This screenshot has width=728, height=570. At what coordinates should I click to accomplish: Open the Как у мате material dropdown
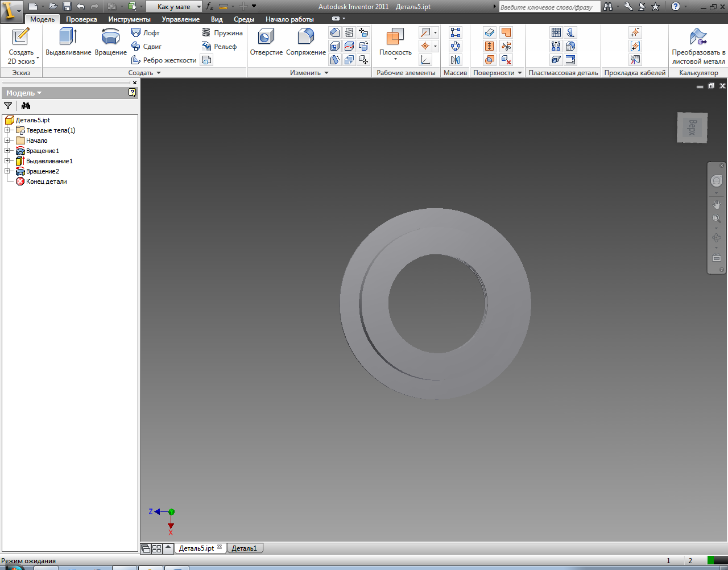(175, 6)
